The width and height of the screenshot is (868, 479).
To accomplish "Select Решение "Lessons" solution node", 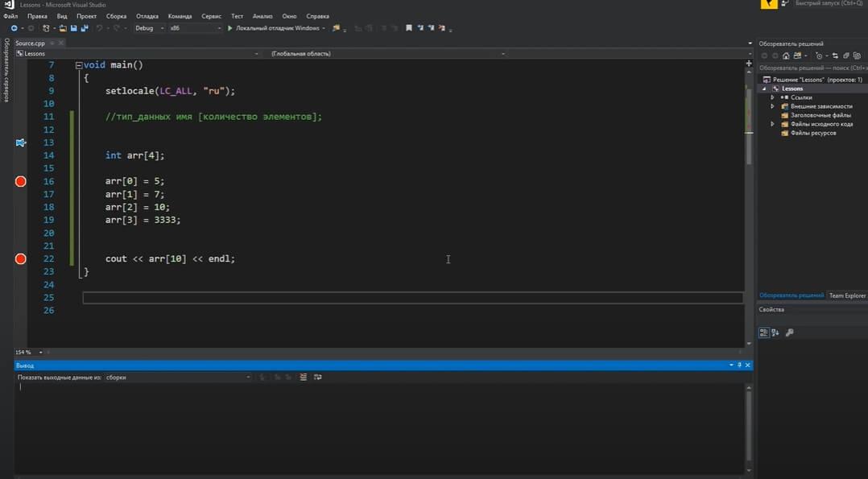I will click(817, 80).
